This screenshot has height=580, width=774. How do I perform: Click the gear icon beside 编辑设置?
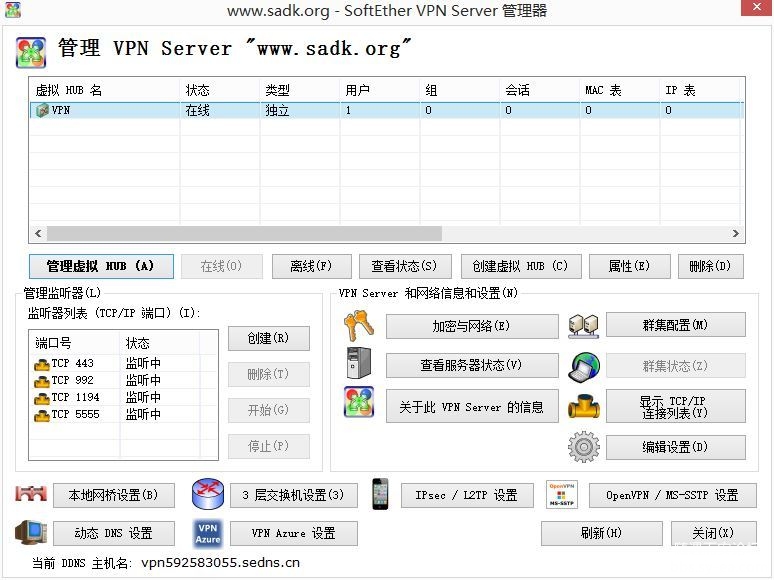[583, 447]
